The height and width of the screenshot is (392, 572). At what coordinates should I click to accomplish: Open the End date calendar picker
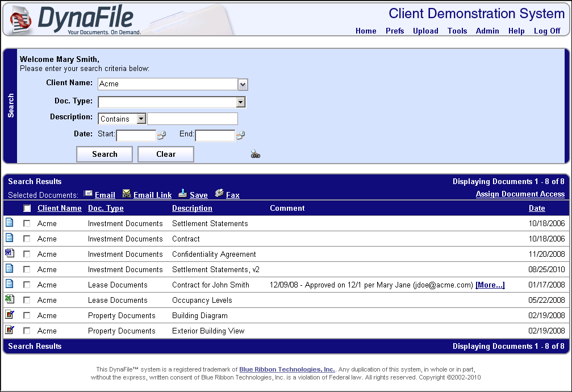pos(240,135)
